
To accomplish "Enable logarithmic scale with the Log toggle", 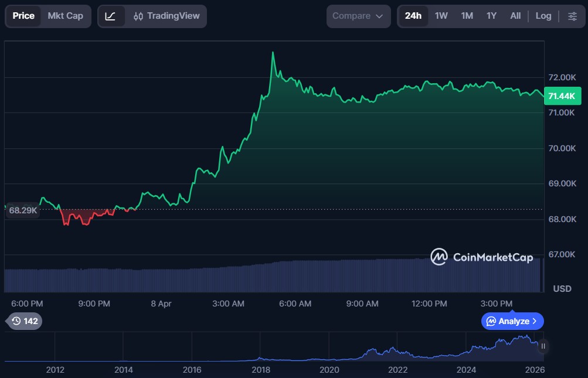I will coord(543,16).
